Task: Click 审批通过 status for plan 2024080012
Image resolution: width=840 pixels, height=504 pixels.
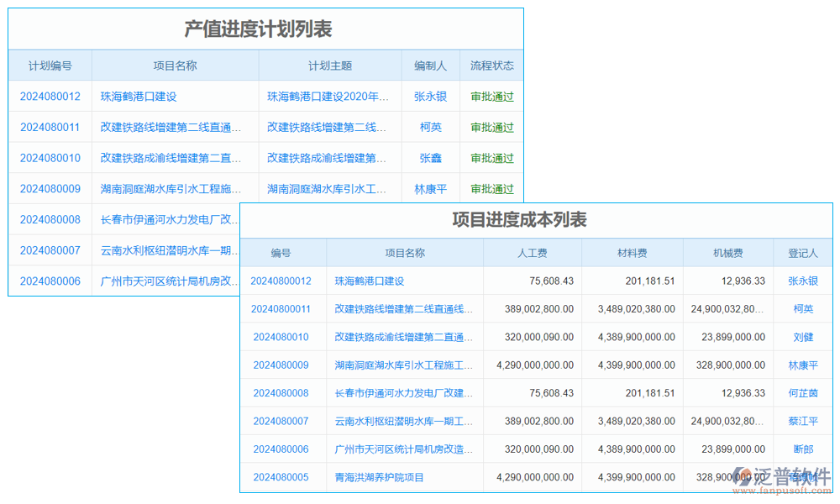Action: [491, 96]
